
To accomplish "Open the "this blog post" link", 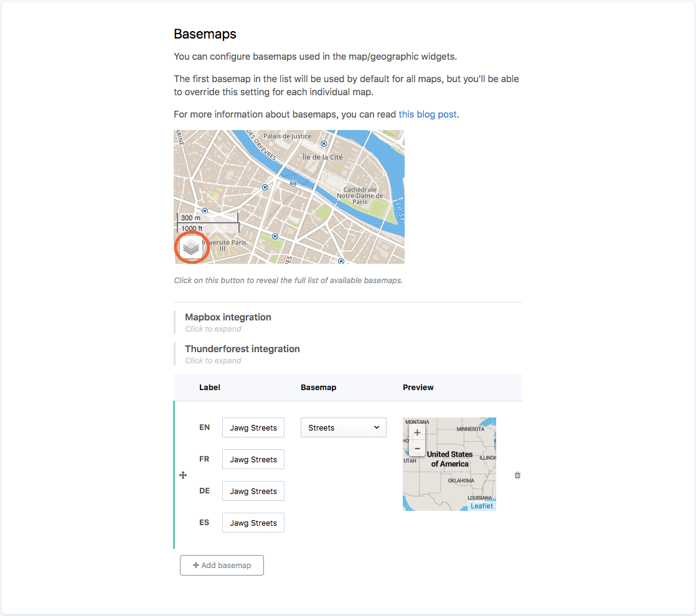I will 427,114.
